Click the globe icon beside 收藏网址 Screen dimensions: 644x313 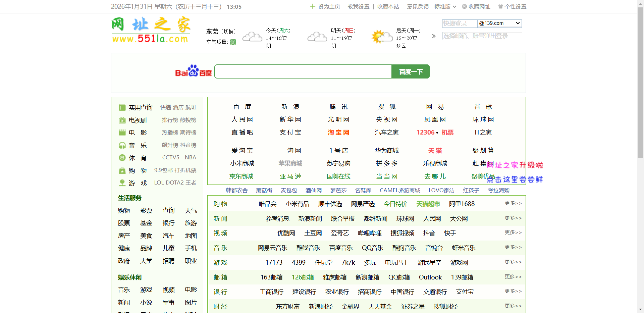464,6
